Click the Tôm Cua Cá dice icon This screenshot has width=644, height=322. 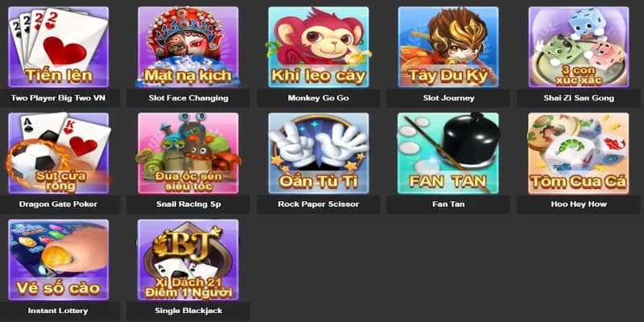coord(578,153)
